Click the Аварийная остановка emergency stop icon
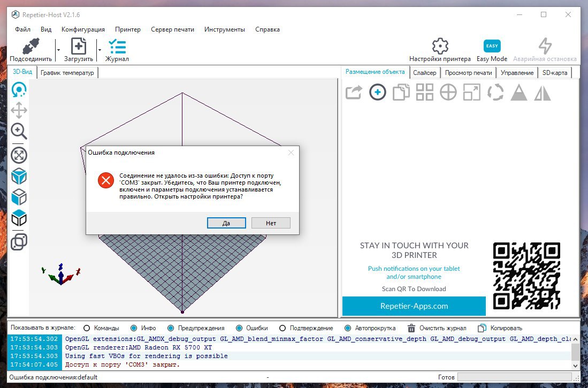588x388 pixels. coord(545,46)
